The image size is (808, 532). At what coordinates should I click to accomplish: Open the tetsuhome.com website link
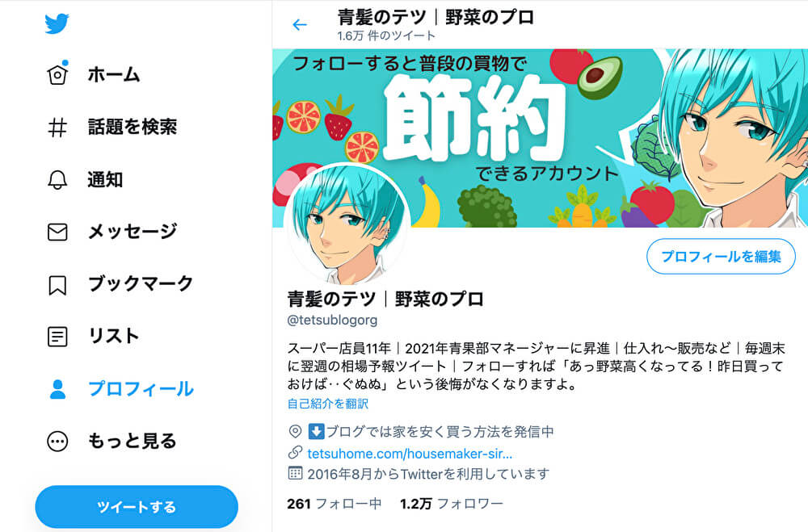coord(409,454)
